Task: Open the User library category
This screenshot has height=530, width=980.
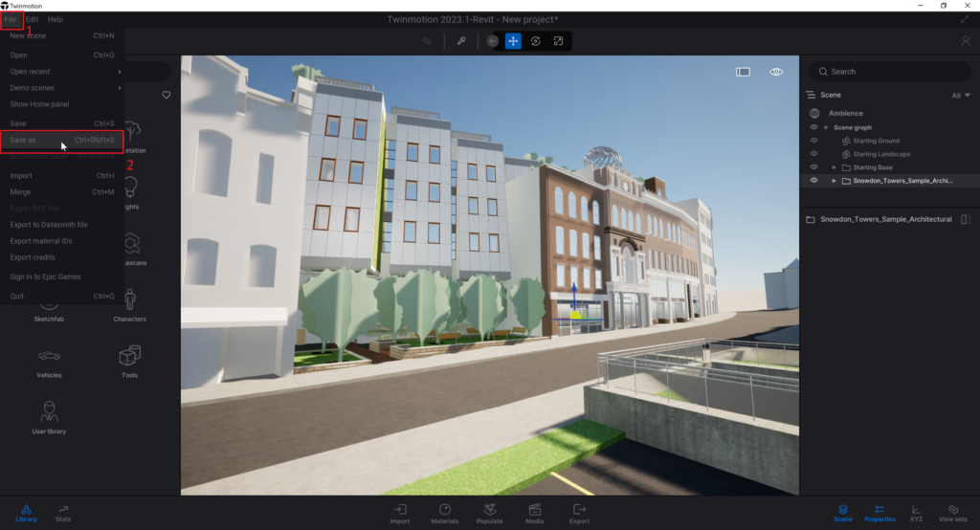Action: (x=49, y=418)
